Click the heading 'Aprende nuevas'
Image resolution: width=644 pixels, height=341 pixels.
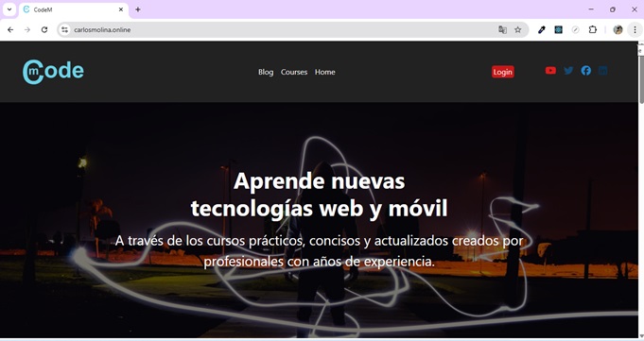coord(319,181)
